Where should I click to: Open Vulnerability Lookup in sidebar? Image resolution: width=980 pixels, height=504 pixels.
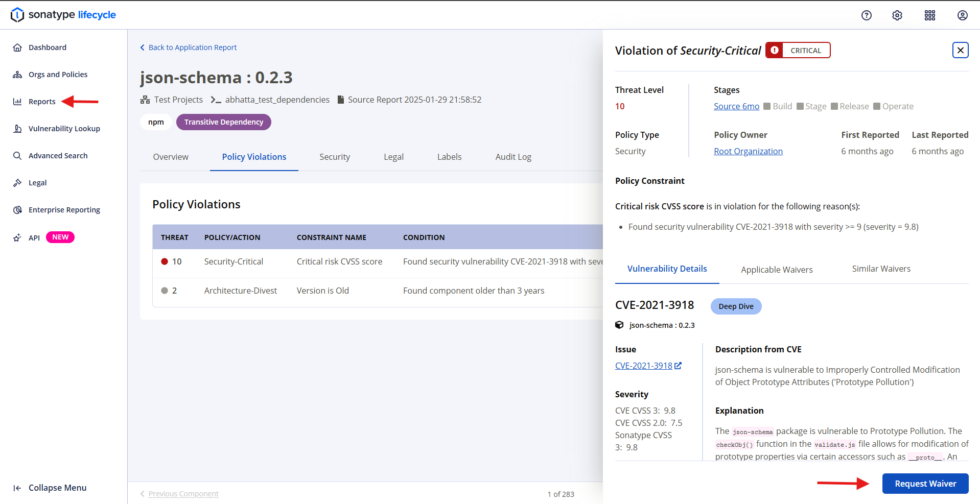coord(64,129)
